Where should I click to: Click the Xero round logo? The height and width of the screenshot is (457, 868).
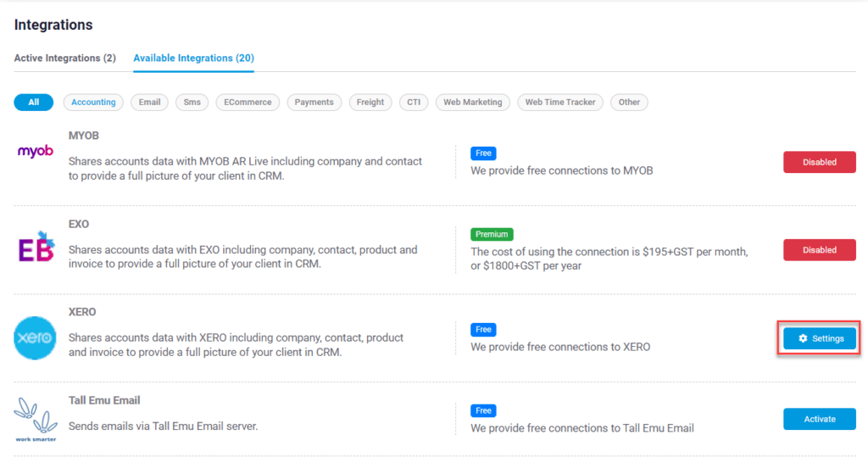(35, 338)
